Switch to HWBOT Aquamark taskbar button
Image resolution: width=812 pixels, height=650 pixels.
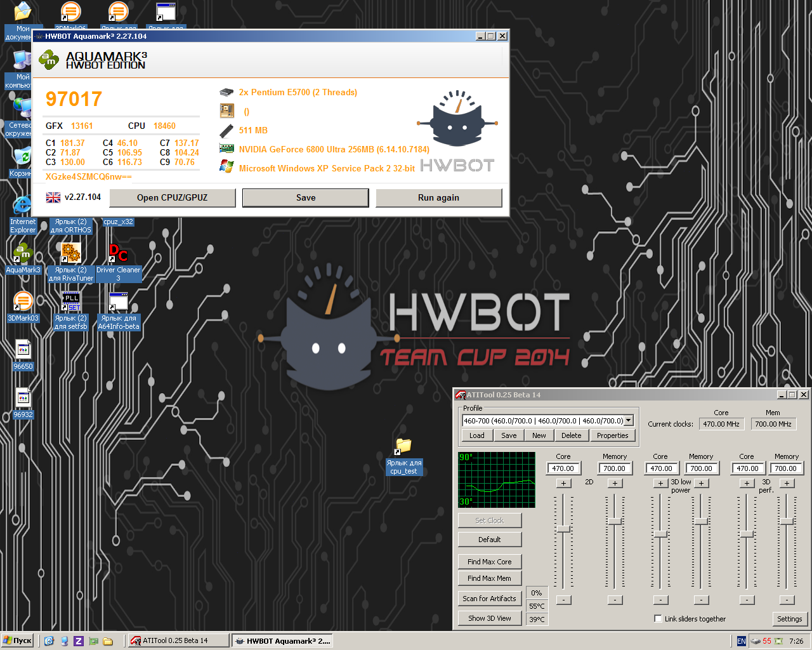[282, 641]
